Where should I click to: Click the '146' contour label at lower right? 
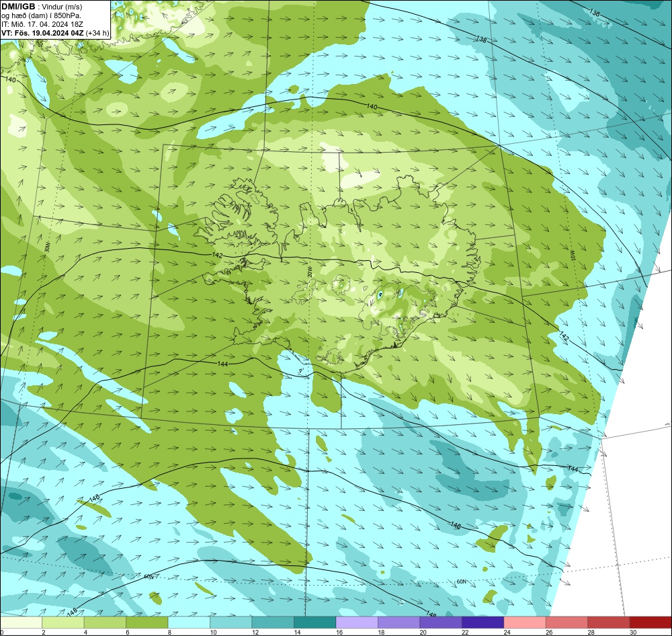point(456,525)
